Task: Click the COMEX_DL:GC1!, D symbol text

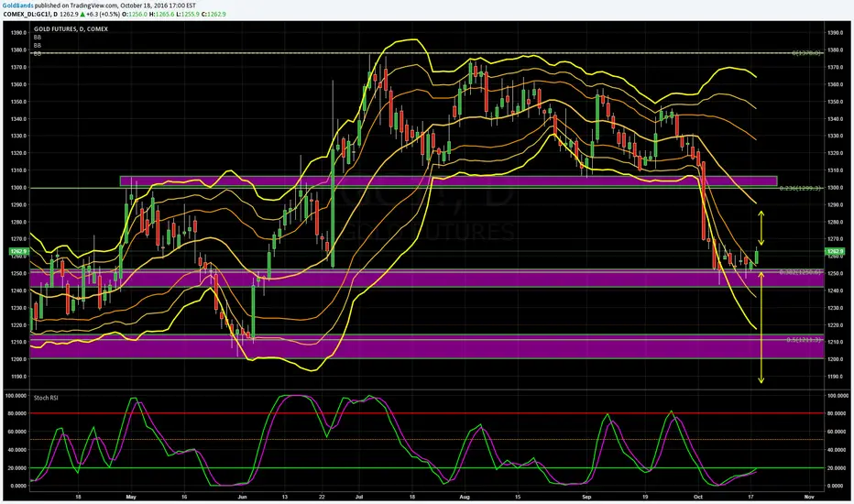Action: [30, 14]
